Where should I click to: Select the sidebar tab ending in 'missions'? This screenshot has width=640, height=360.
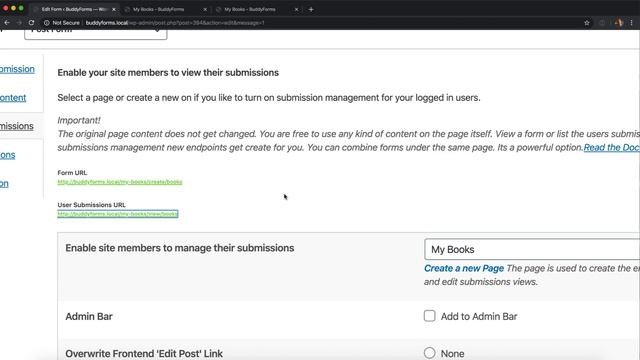point(17,126)
